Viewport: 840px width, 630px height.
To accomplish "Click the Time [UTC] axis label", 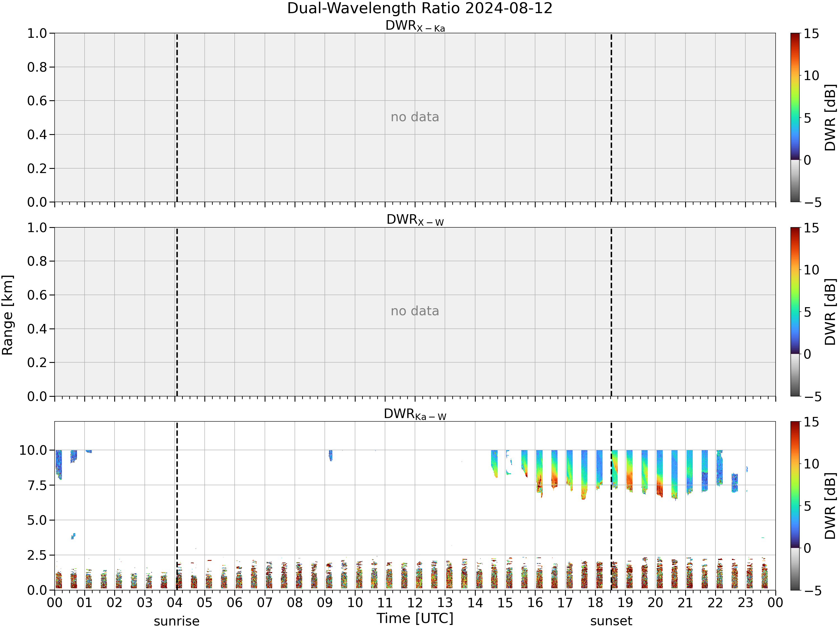I will tap(415, 619).
